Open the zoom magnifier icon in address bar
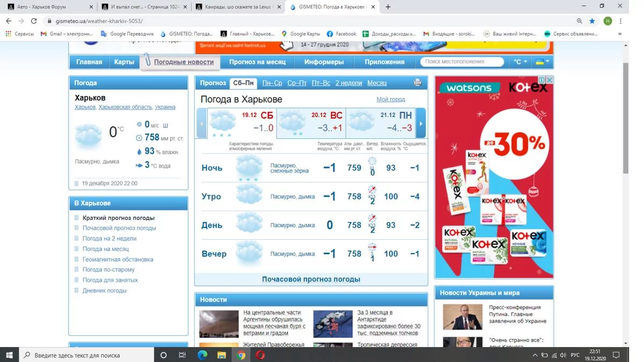 (580, 21)
